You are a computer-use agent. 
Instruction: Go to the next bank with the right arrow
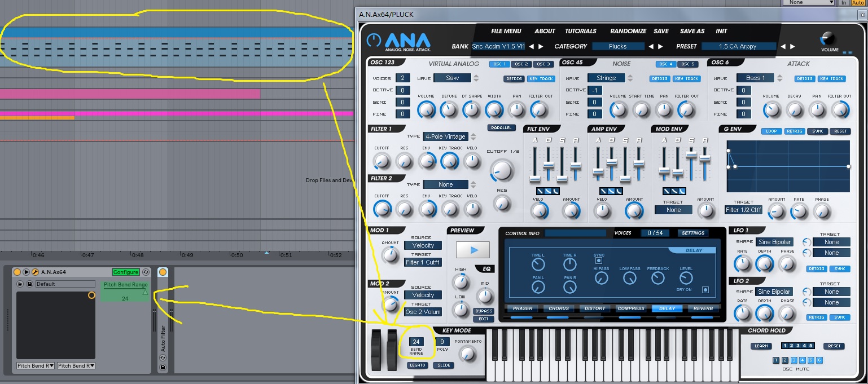point(540,46)
